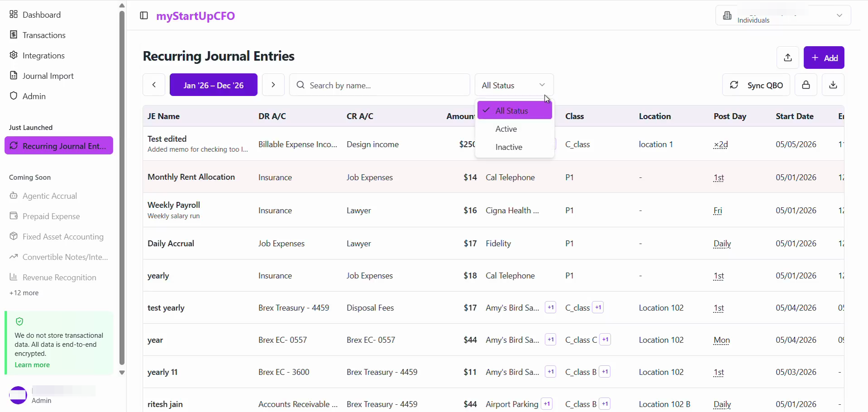Click the Post Day column header

pyautogui.click(x=730, y=116)
